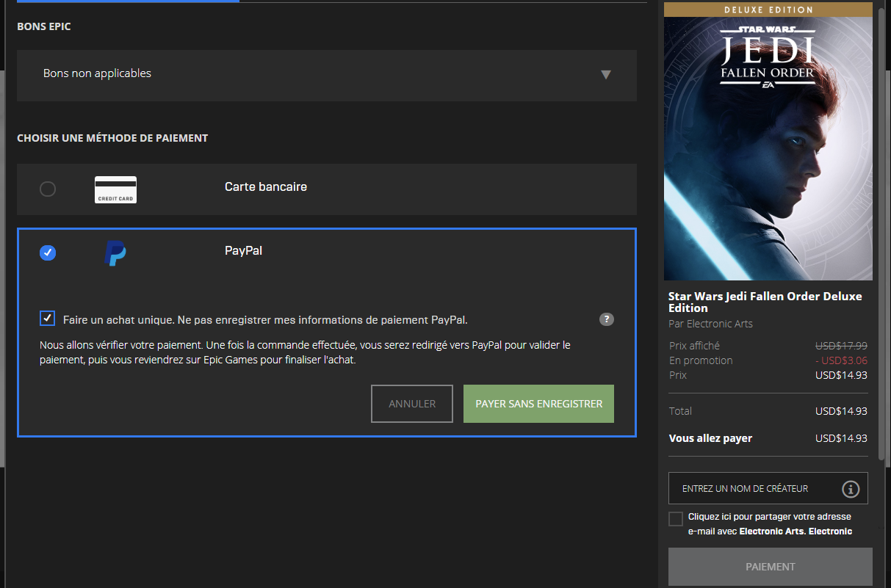Choose the Carte bancaire payment label
Screen dimensions: 891x588
[x=266, y=187]
